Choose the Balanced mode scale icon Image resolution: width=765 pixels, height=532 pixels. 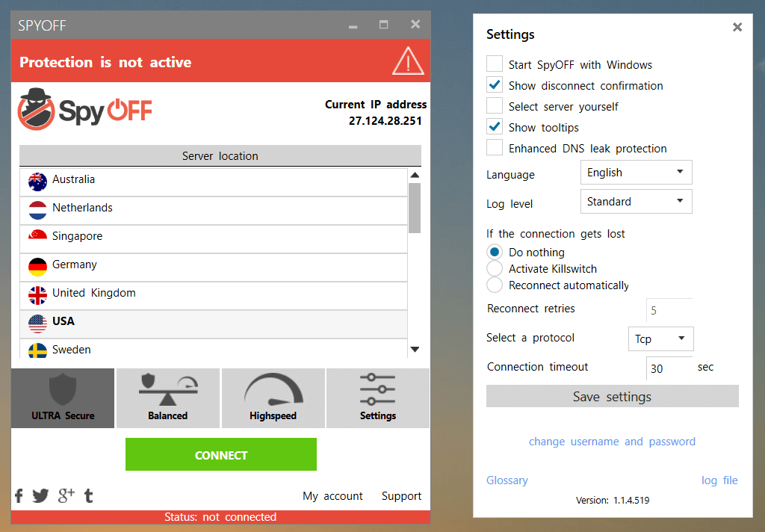[x=168, y=398]
